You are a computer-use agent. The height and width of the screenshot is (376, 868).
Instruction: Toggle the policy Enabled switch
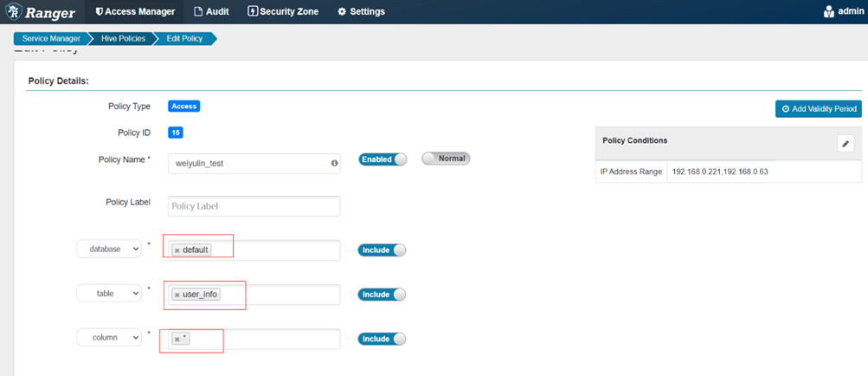[383, 159]
